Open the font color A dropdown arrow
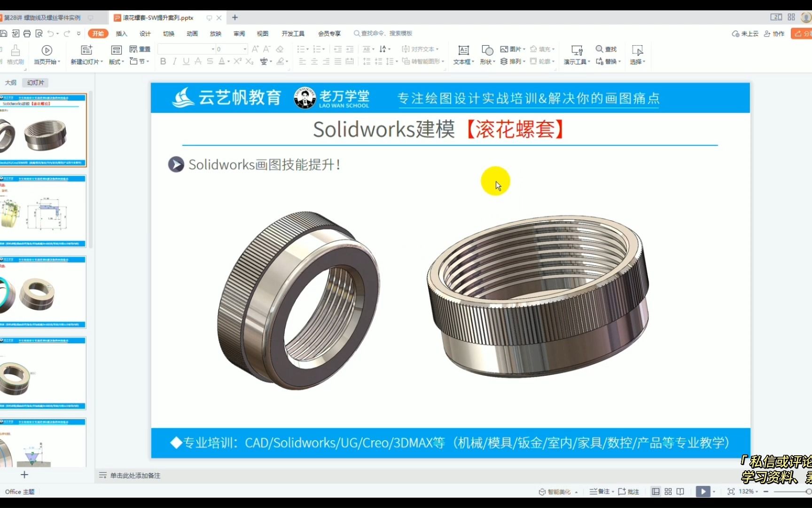Screen dimensions: 812x508 coord(228,62)
